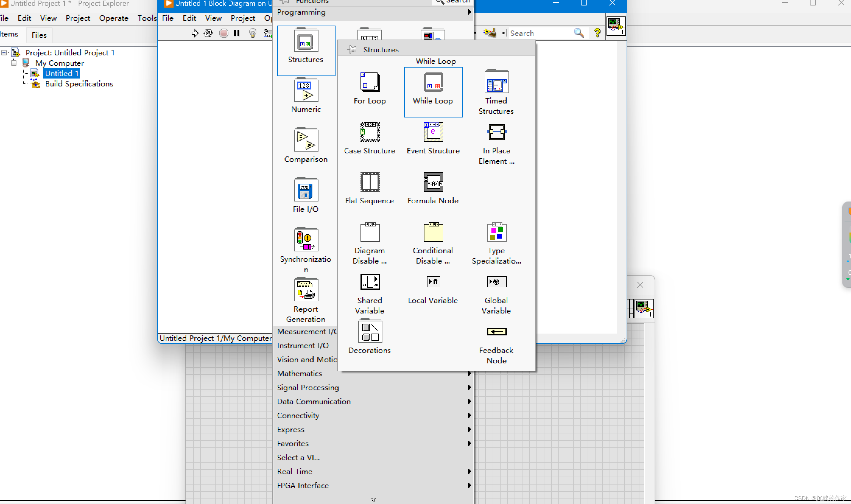Choose the Diagram Disable structure
851x504 pixels.
[370, 232]
